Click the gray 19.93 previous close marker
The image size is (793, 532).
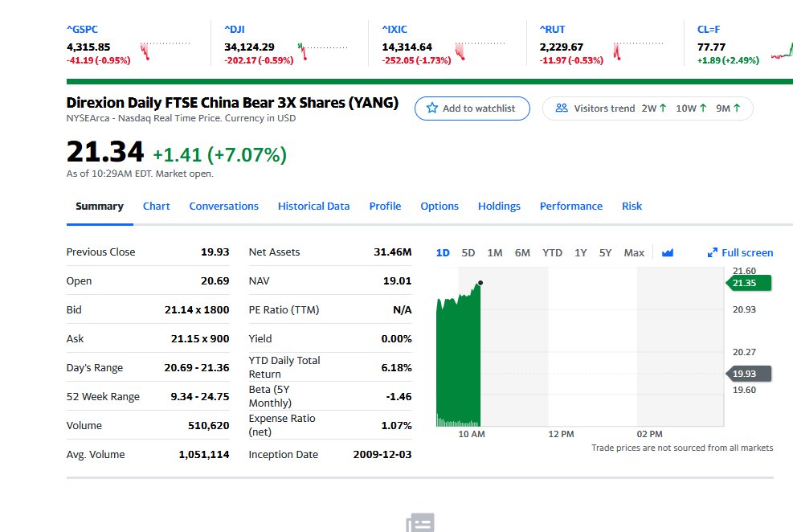click(x=749, y=374)
